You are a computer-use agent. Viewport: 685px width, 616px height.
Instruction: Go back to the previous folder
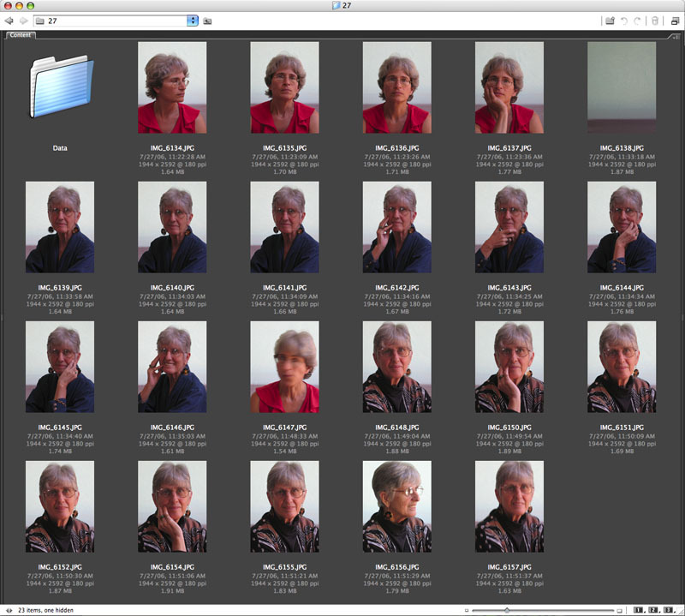(9, 21)
